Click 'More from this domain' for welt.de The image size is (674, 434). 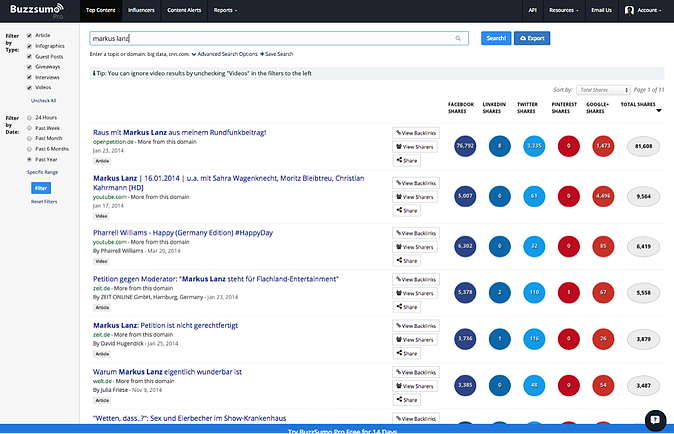[x=145, y=381]
